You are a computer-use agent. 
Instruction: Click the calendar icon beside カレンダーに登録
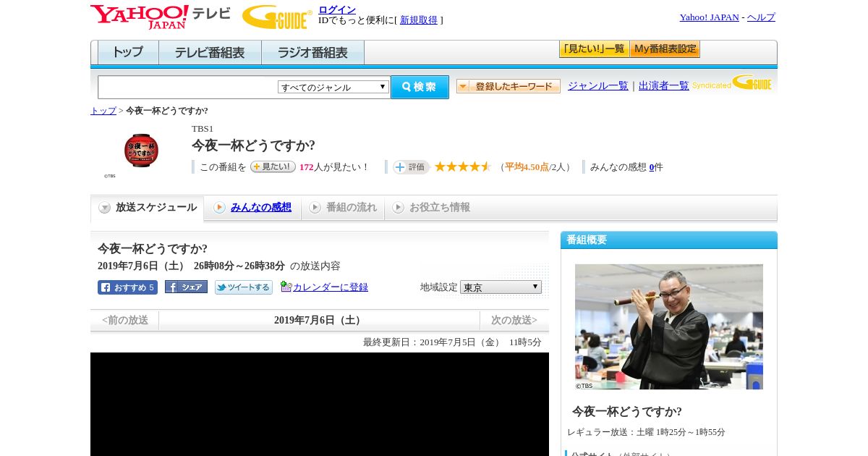pos(286,287)
